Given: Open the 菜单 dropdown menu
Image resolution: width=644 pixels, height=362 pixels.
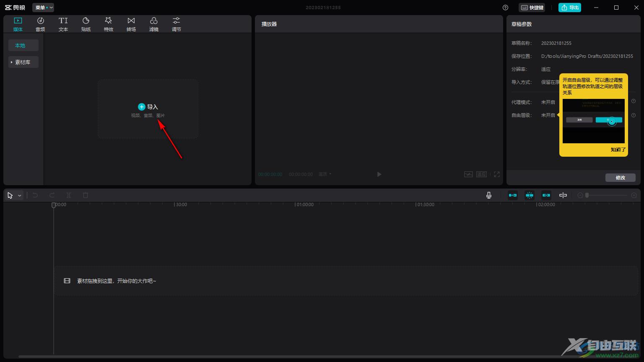Looking at the screenshot, I should [x=43, y=8].
